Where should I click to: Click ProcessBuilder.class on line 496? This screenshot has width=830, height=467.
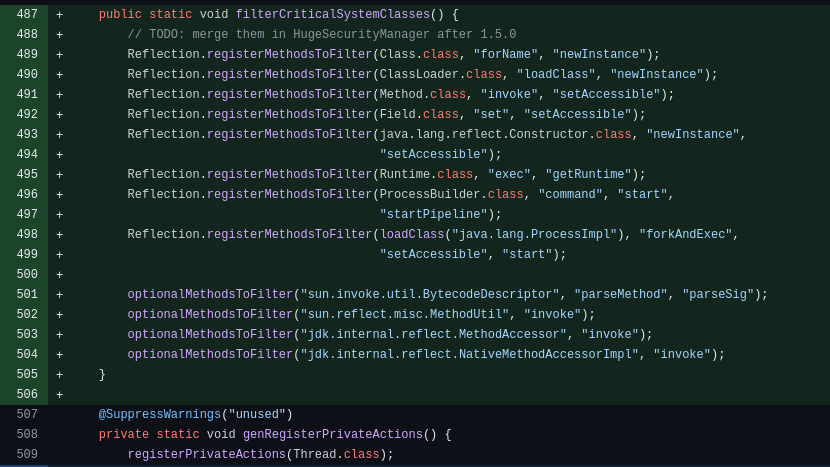coord(452,194)
